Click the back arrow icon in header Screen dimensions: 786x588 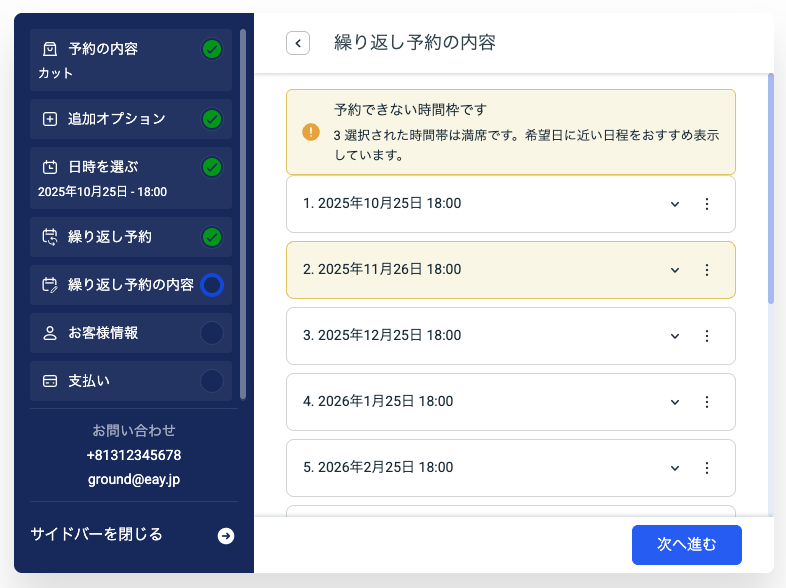pos(298,43)
